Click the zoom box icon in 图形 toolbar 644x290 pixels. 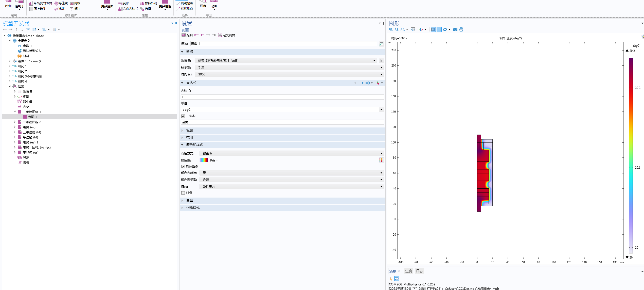(403, 29)
